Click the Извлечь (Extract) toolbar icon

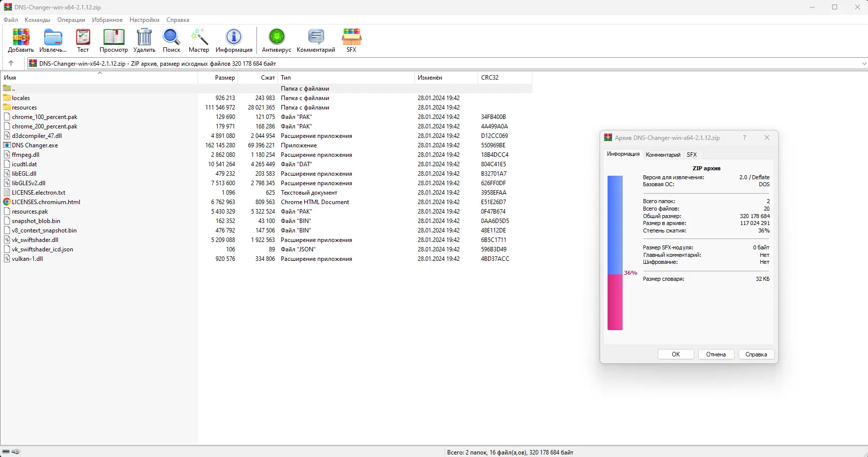coord(53,37)
